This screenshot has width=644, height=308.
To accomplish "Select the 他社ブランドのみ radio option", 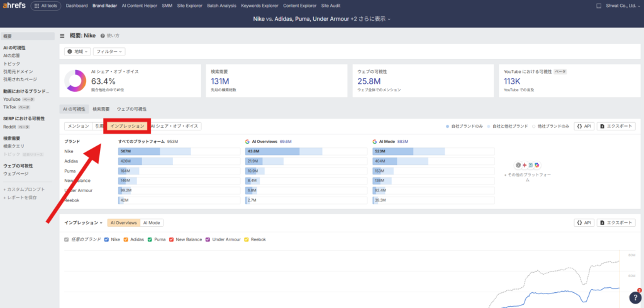I will pyautogui.click(x=535, y=127).
